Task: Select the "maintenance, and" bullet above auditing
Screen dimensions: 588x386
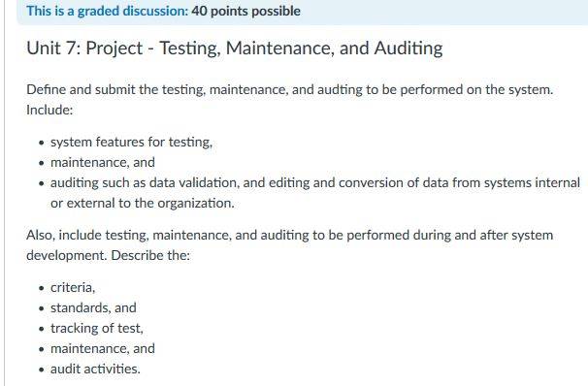Action: click(x=103, y=162)
